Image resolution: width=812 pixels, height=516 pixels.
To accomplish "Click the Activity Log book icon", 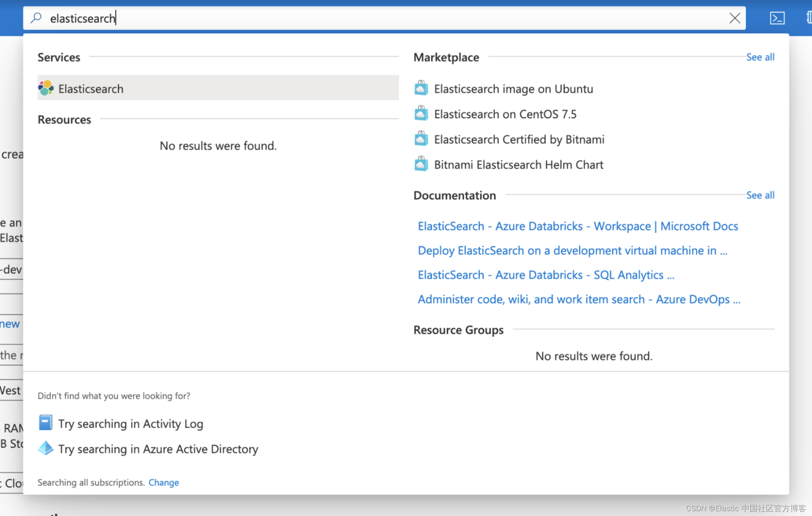I will click(x=45, y=423).
